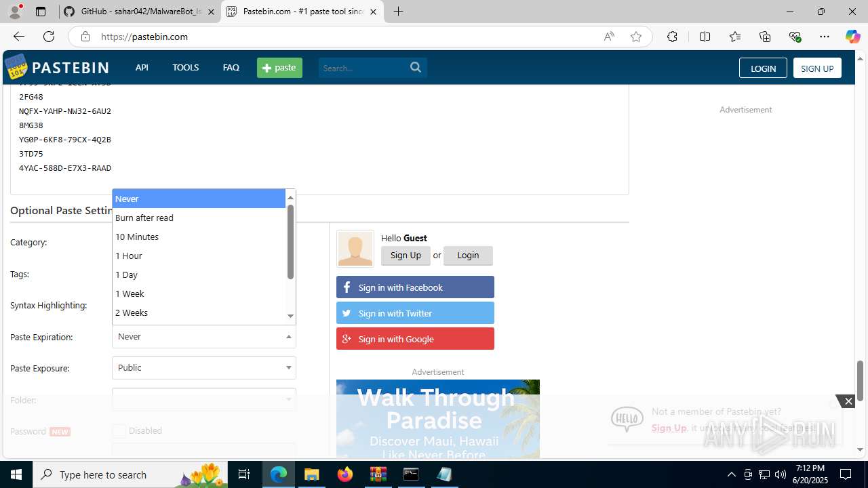The width and height of the screenshot is (868, 488).
Task: Click the expiration list scrollbar up arrow
Action: point(291,197)
